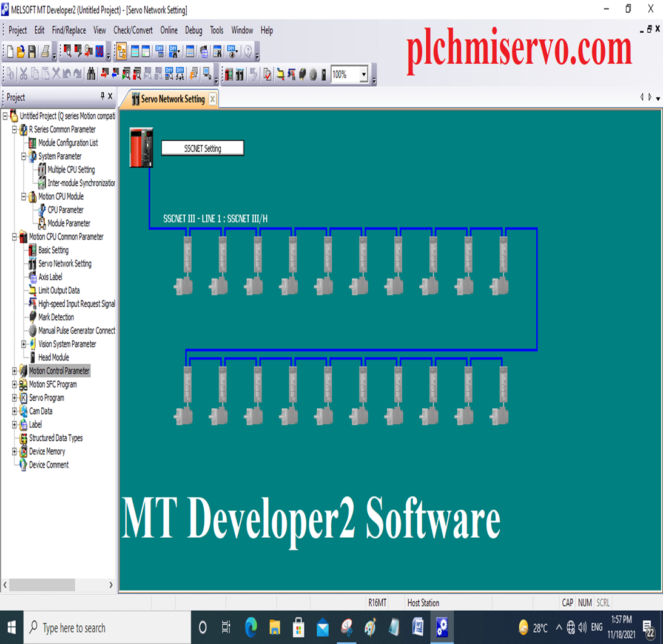Open the zoom 100% dropdown arrow
This screenshot has height=644, width=663.
coord(363,75)
